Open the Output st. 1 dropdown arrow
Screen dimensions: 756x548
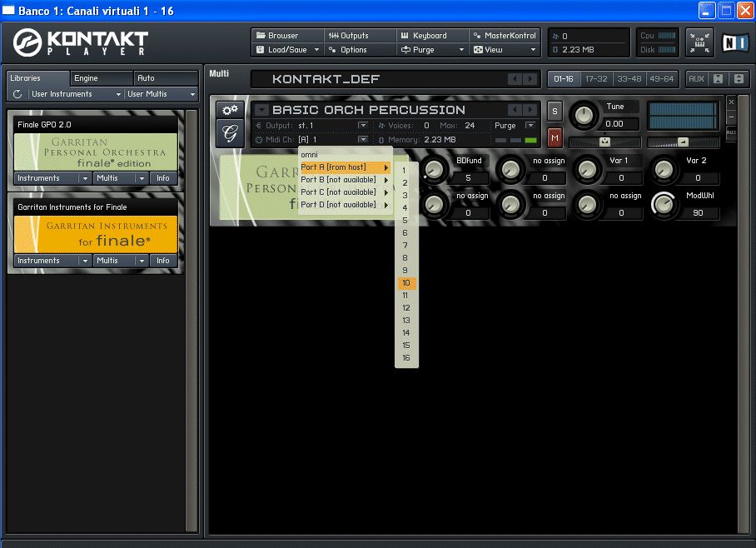tap(363, 126)
